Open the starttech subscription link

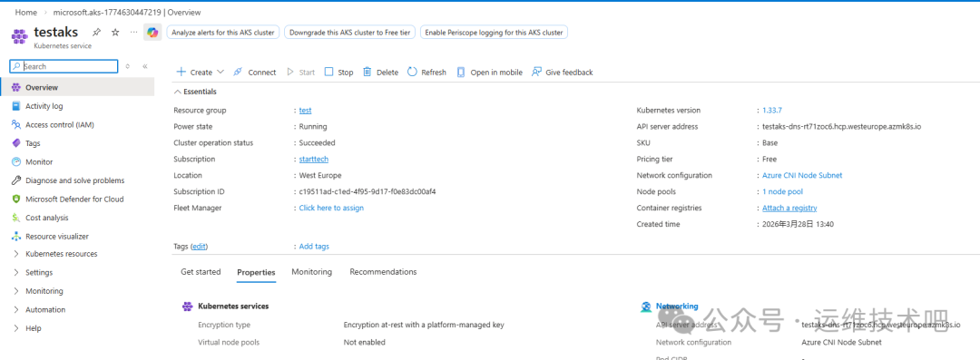(314, 160)
